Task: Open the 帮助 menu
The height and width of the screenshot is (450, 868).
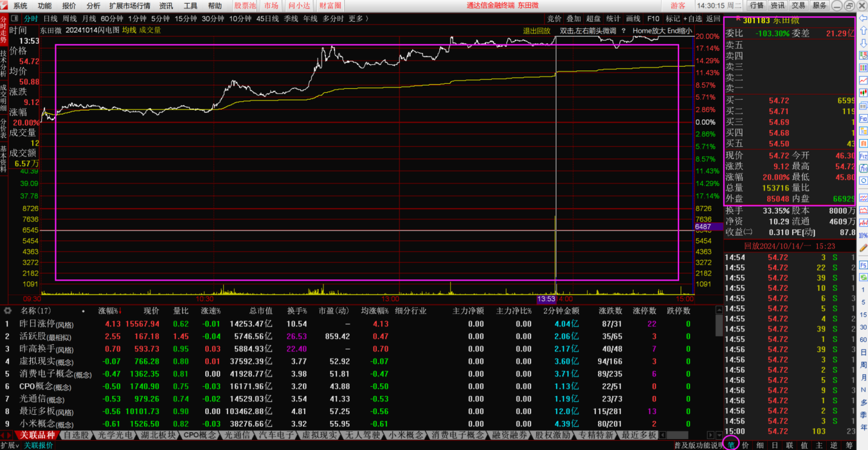Action: point(215,5)
